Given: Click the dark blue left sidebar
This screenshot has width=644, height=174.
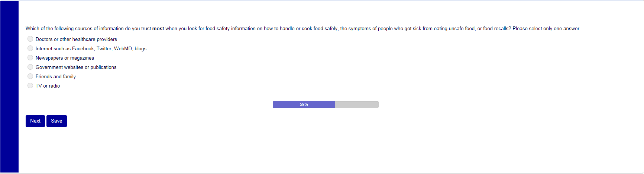Looking at the screenshot, I should point(9,87).
